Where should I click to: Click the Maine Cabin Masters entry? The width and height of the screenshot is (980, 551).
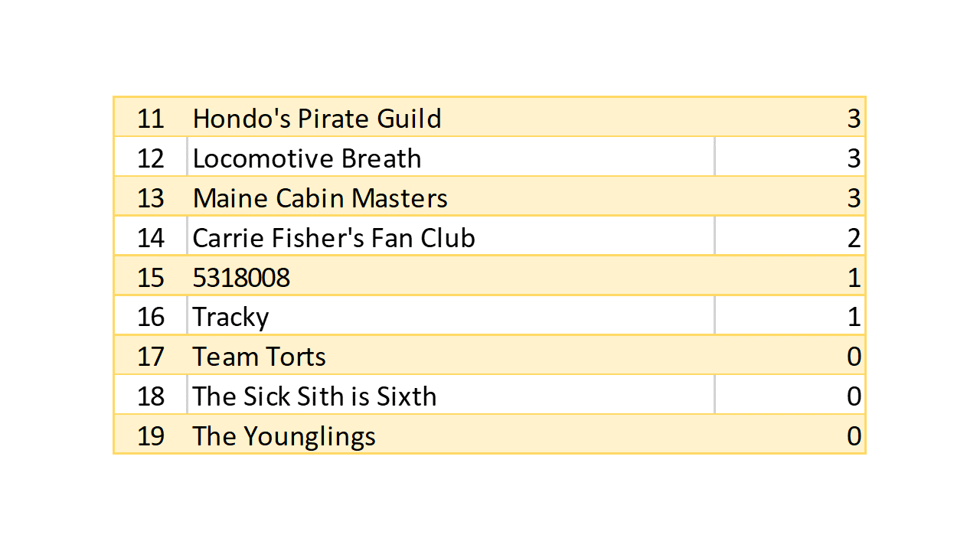coord(320,198)
